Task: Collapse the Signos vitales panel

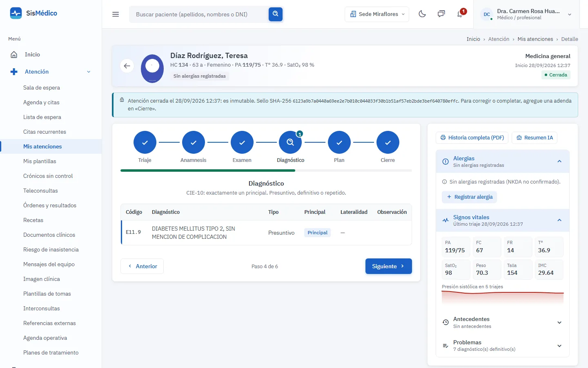Action: 559,220
